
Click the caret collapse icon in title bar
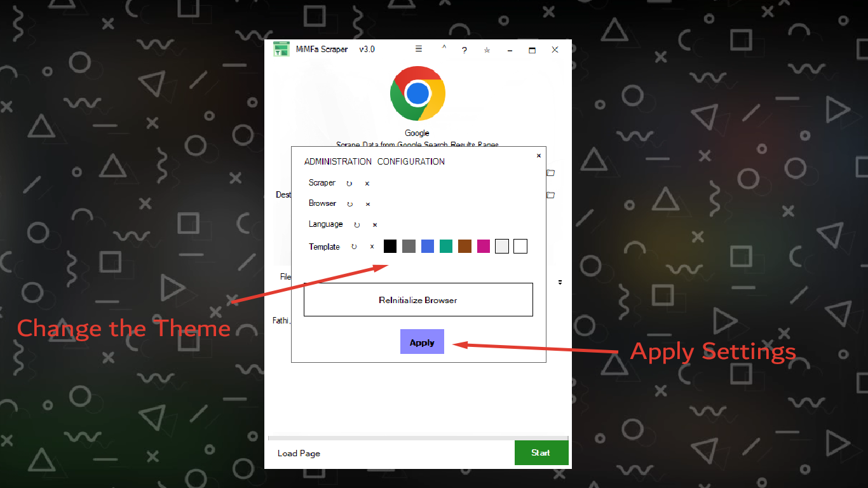pos(444,48)
